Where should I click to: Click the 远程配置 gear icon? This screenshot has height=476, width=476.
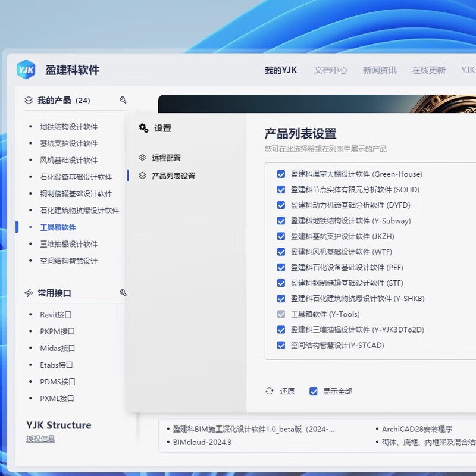142,158
